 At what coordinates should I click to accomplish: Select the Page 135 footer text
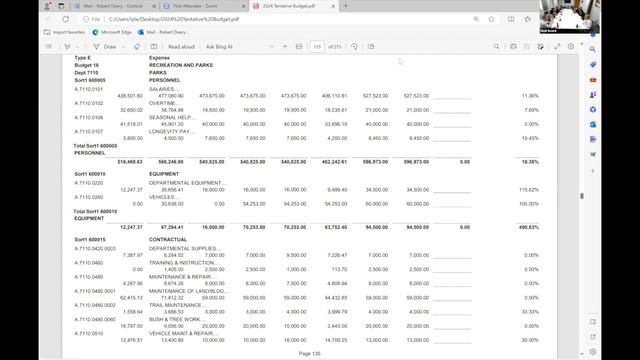309,353
